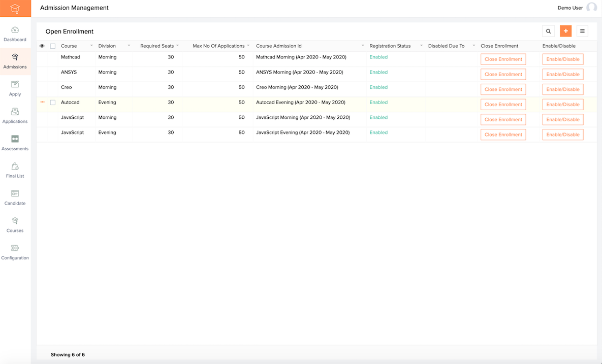Click Enable/Disable for Creo row
This screenshot has width=602, height=364.
coord(563,89)
